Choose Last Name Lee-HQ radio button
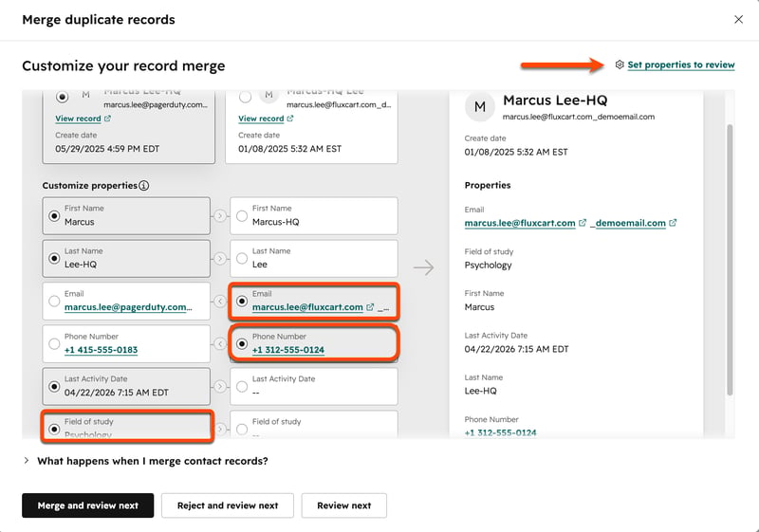The width and height of the screenshot is (759, 532). 54,258
